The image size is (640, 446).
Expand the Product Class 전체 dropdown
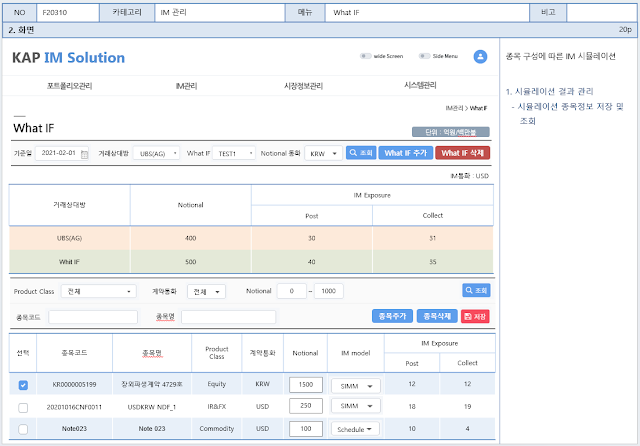[98, 291]
